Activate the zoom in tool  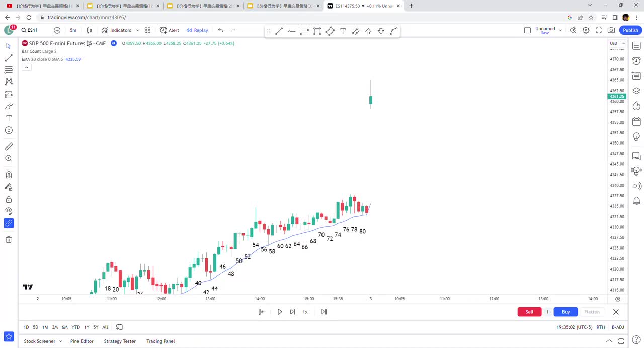click(9, 158)
